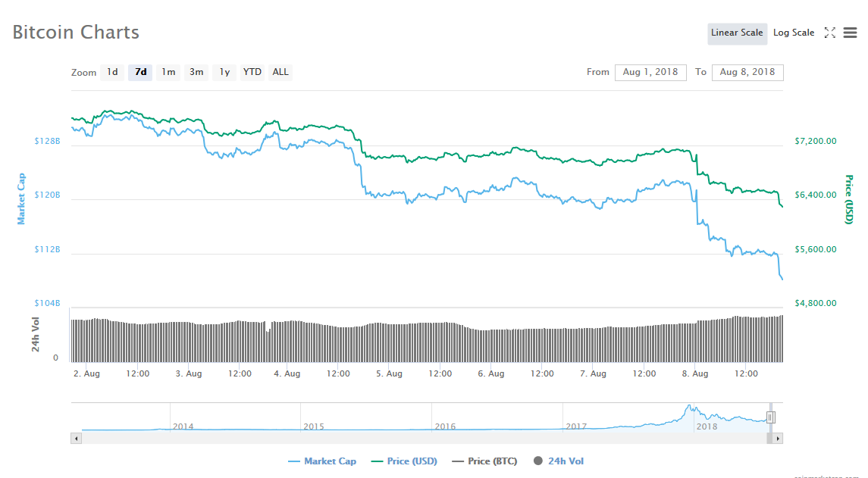Click navigator scrollbar right arrow
The image size is (868, 478).
(x=778, y=438)
